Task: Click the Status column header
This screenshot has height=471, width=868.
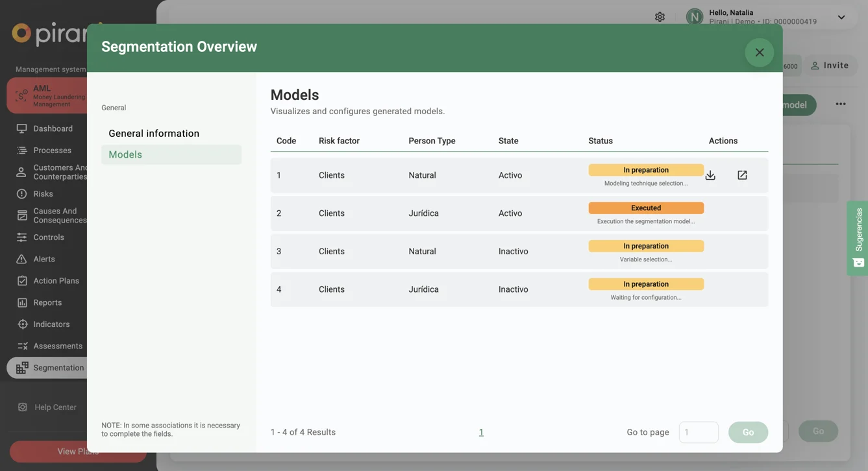Action: point(601,141)
